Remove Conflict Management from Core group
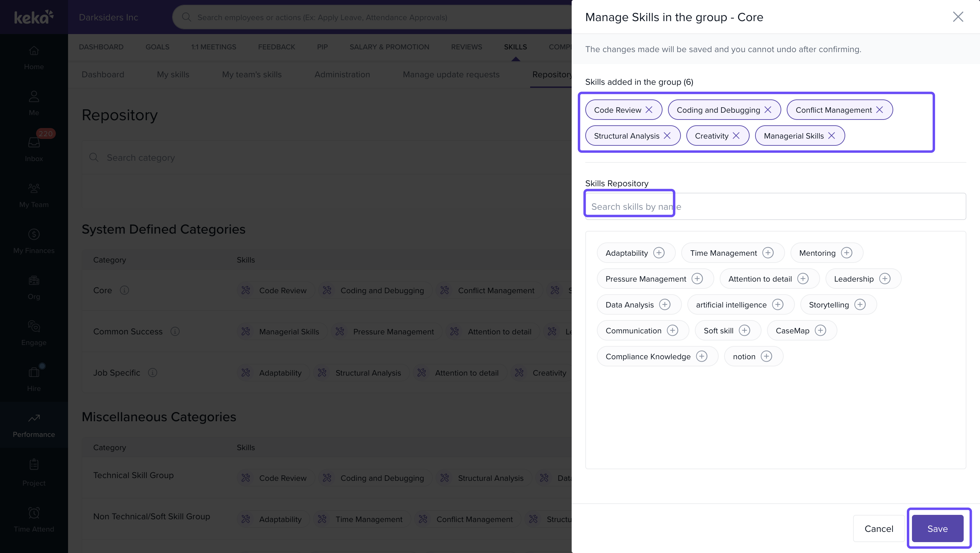This screenshot has height=553, width=980. click(880, 110)
